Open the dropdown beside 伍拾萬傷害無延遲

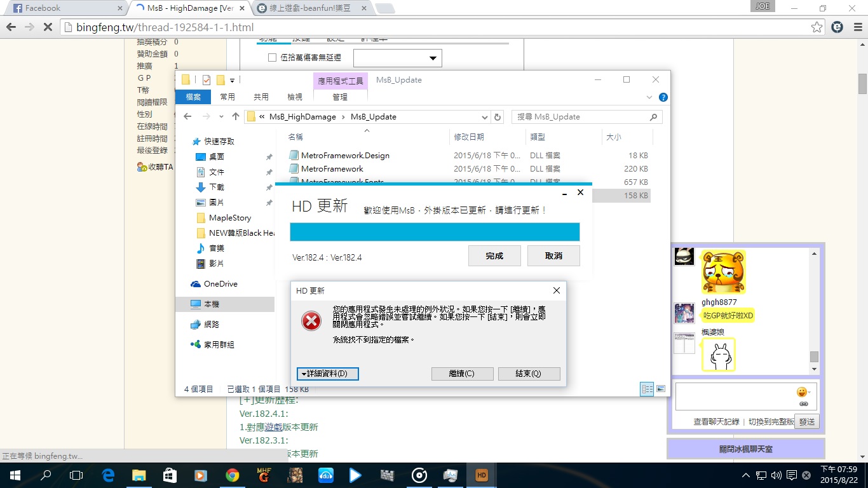pyautogui.click(x=433, y=57)
